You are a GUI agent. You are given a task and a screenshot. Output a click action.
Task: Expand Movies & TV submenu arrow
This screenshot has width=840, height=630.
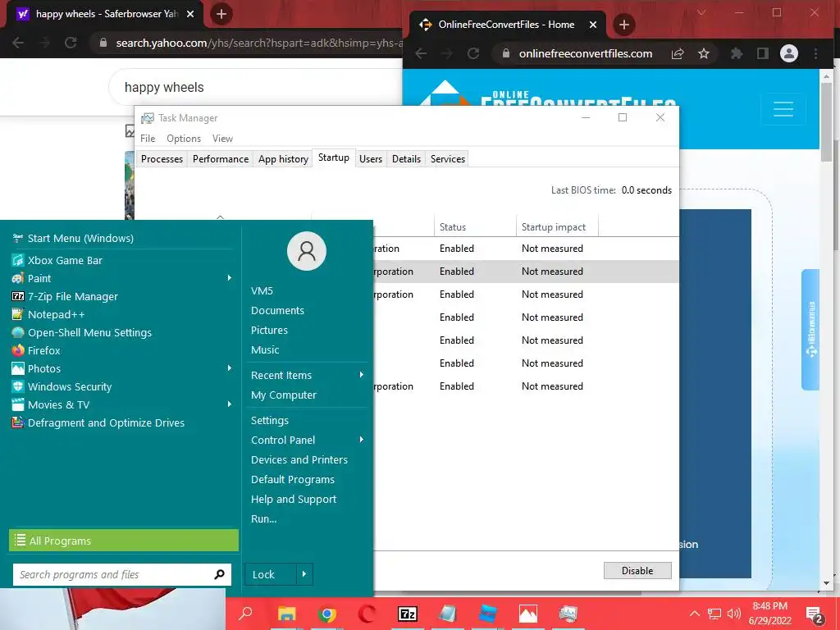(x=230, y=404)
